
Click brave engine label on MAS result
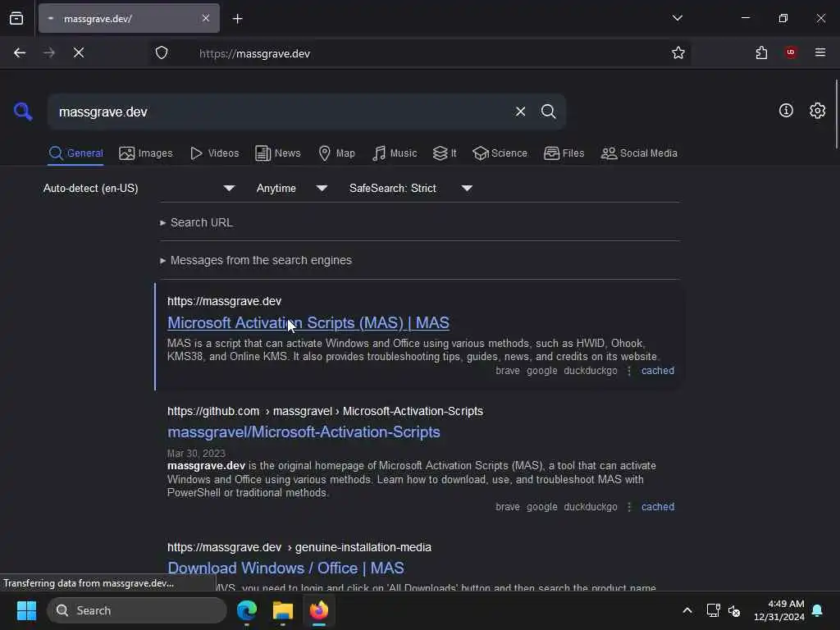pos(507,371)
